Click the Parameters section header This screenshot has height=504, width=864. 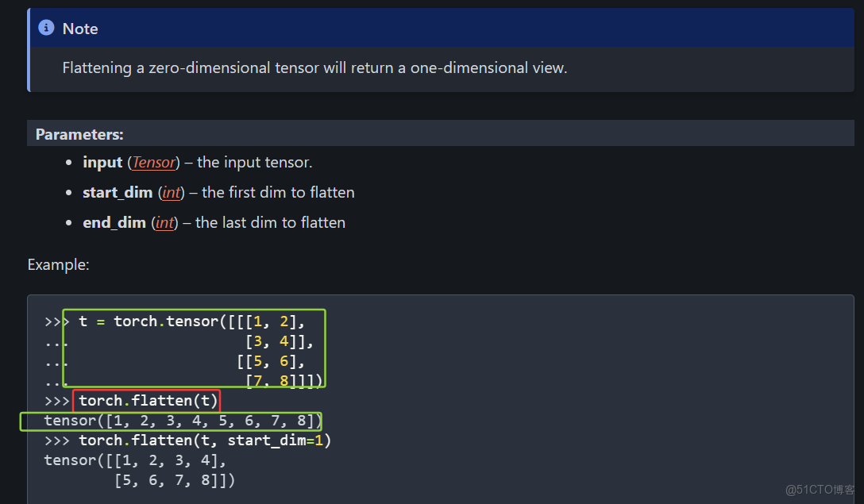point(79,134)
